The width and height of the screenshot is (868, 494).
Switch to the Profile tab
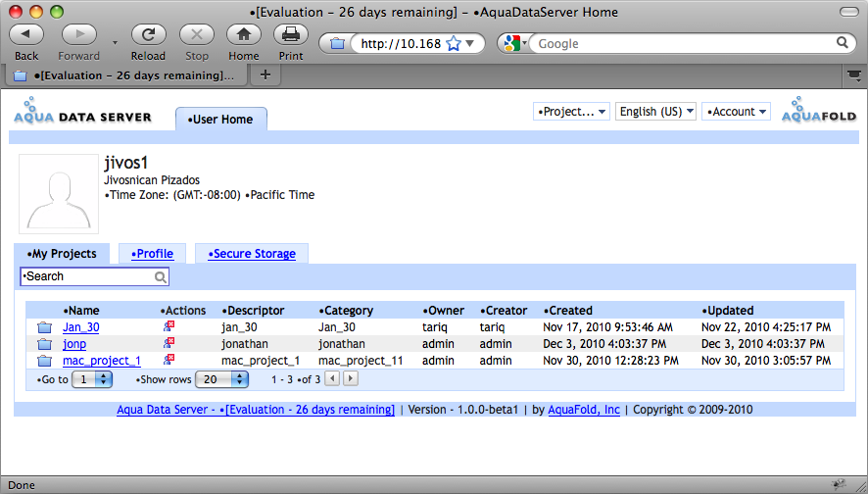coord(152,254)
